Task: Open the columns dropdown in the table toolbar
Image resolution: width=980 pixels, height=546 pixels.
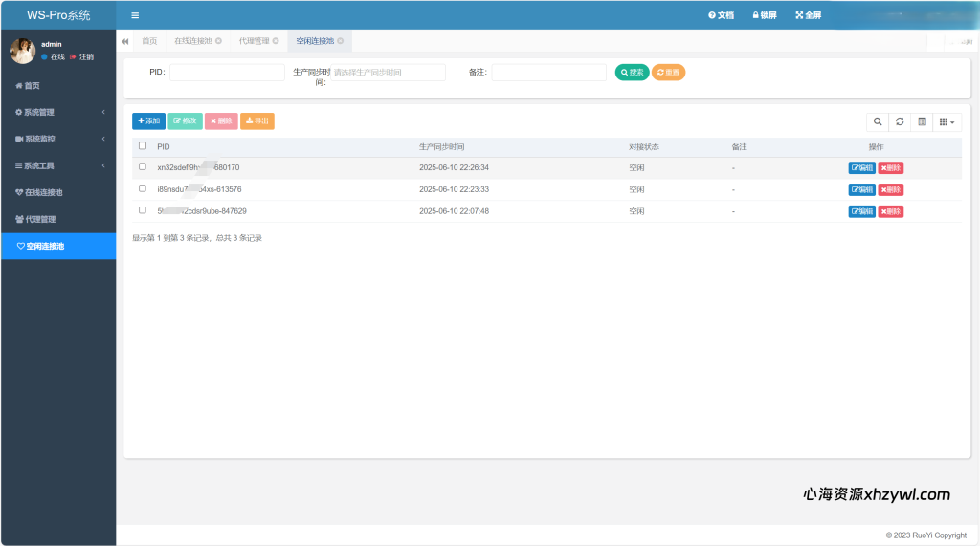Action: point(947,121)
